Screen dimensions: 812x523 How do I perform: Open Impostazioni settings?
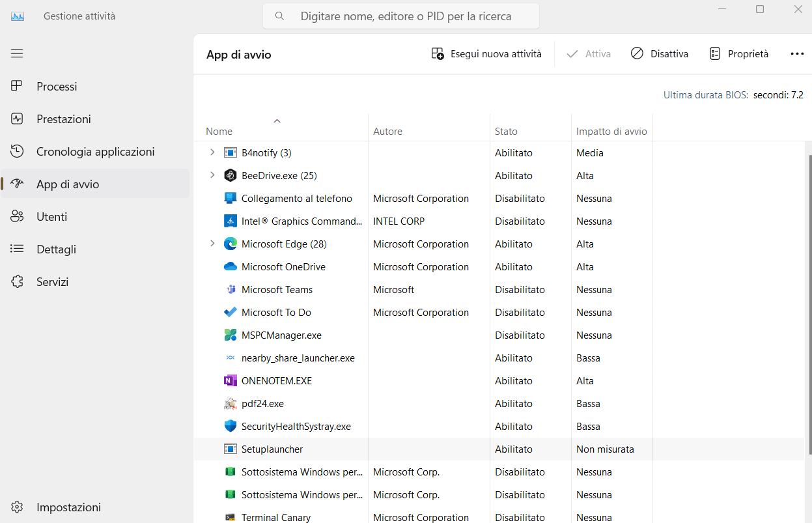(95, 507)
